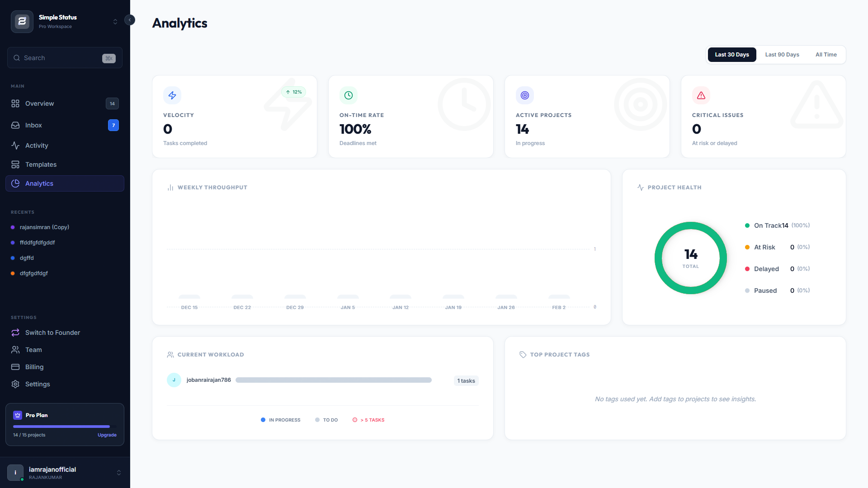Click the Inbox tray icon
Screen dimensions: 868x488
(15, 125)
